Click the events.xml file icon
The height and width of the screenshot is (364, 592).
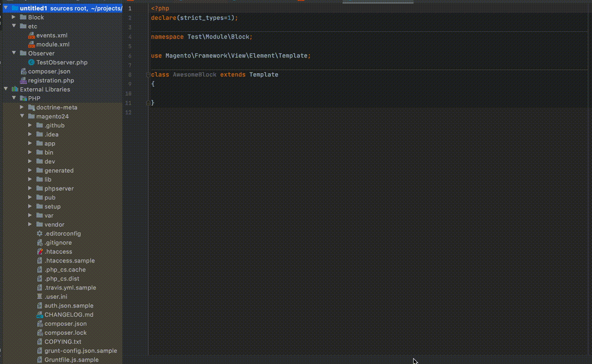pyautogui.click(x=31, y=35)
